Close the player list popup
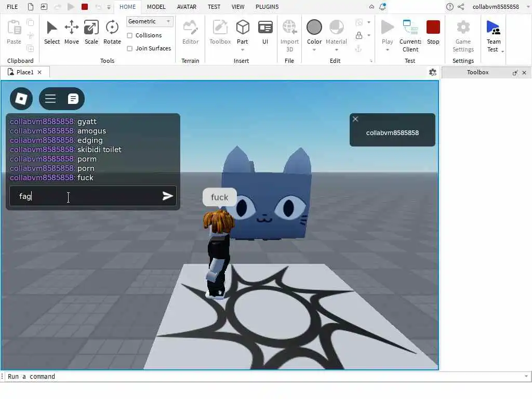The image size is (532, 399). [x=355, y=119]
